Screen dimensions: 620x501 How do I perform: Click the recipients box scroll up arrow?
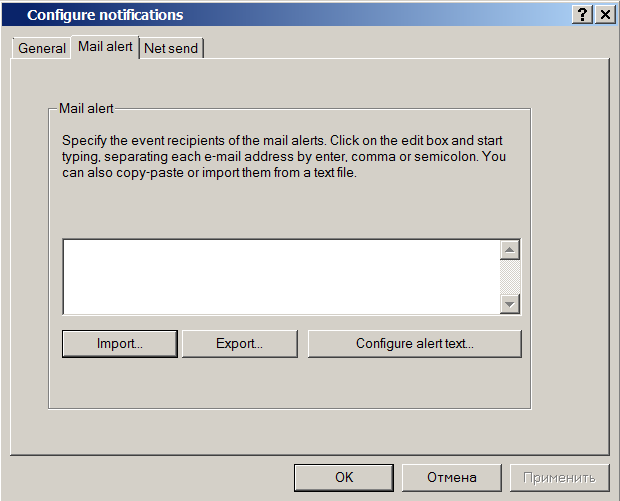[x=510, y=250]
